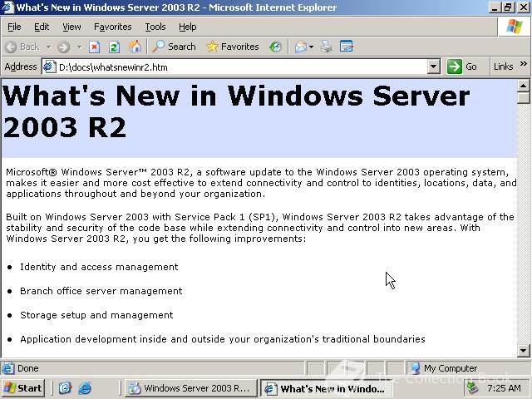The image size is (532, 399).
Task: Click the Forward navigation button
Action: (x=63, y=47)
